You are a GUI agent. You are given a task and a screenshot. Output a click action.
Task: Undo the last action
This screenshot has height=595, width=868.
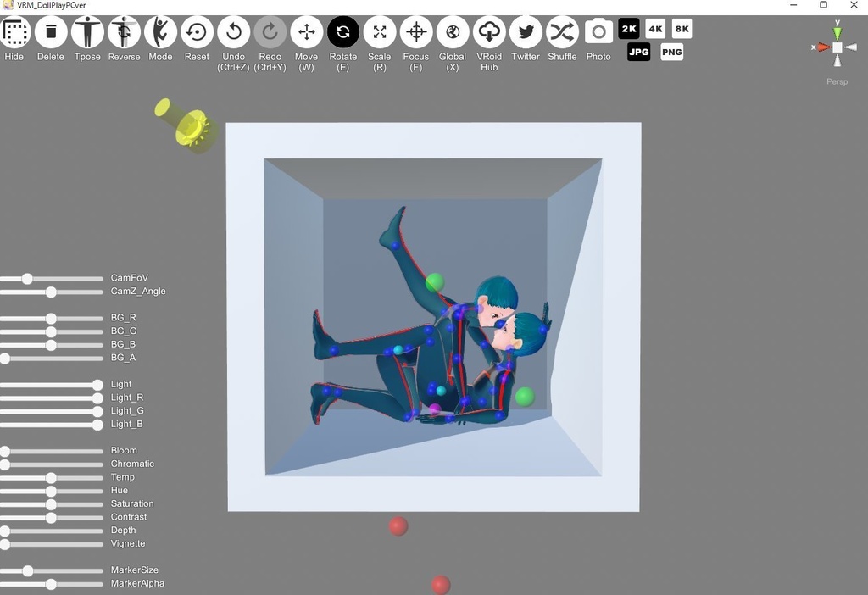point(234,32)
